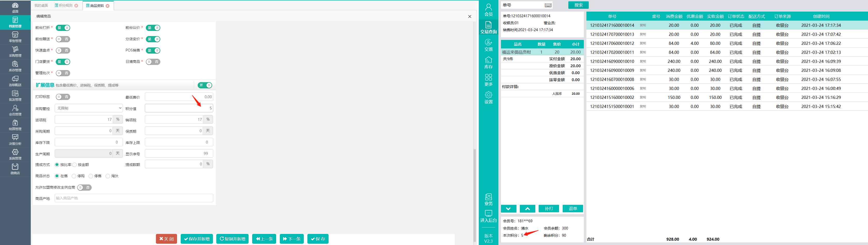Open 零售管理 in the sidebar

pyautogui.click(x=15, y=37)
